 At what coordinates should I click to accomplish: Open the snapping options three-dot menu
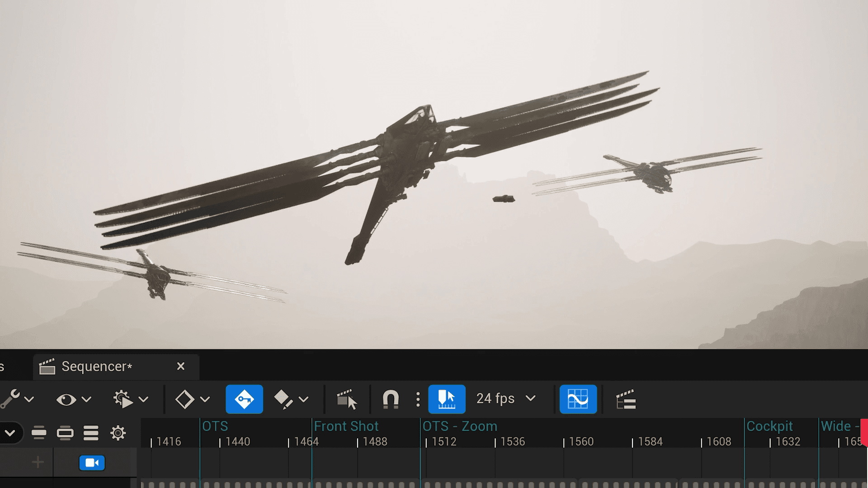(418, 399)
